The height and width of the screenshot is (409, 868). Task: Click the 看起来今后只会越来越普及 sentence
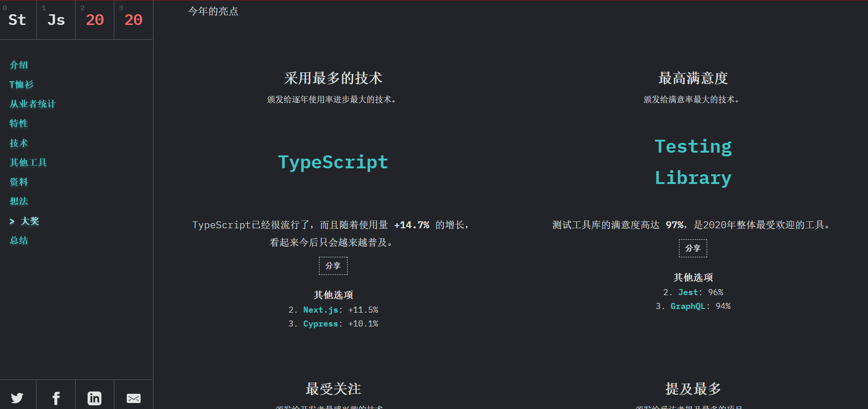(331, 242)
